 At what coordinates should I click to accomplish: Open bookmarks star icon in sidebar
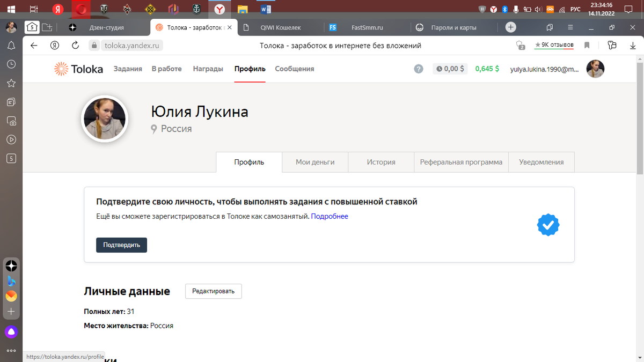click(x=11, y=83)
